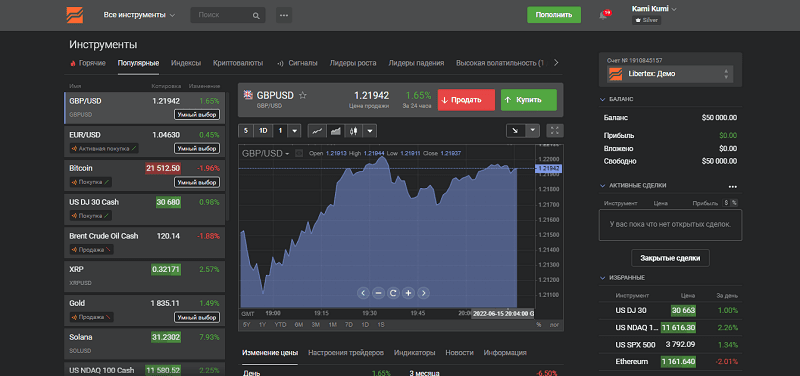
Task: Switch profit display to dollars
Action: tap(727, 203)
